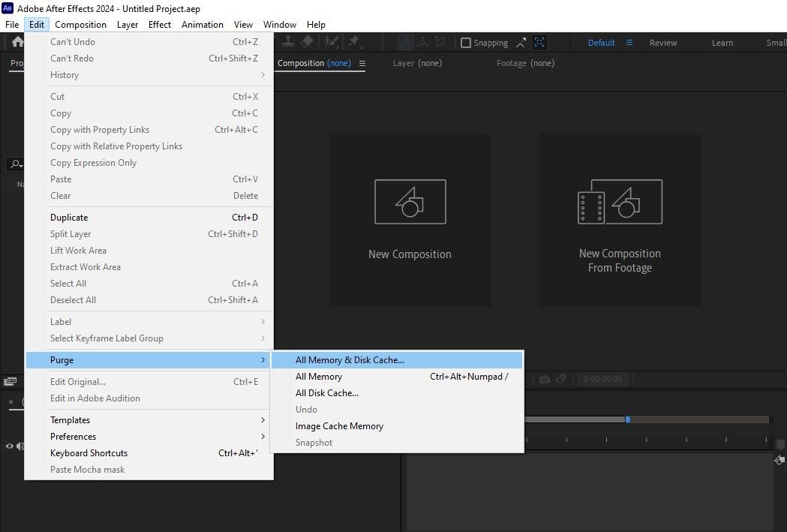Screen dimensions: 787x532
Task: Toggle the video eye column in timeline
Action: pos(10,446)
